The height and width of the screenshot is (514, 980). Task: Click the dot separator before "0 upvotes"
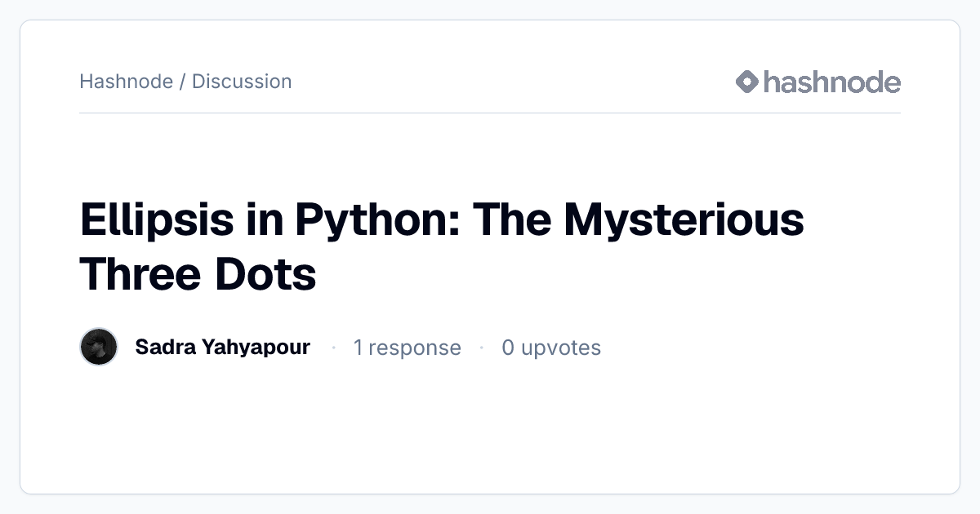click(x=481, y=348)
